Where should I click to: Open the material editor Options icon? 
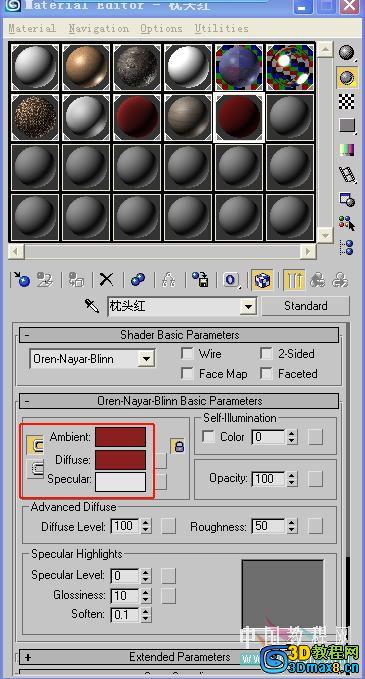(347, 199)
